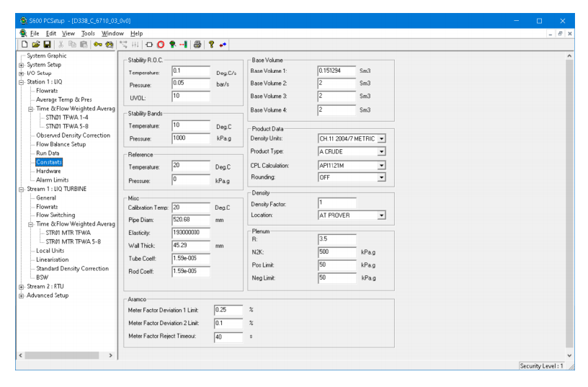
Task: Open the Density Location dropdown
Action: click(381, 215)
